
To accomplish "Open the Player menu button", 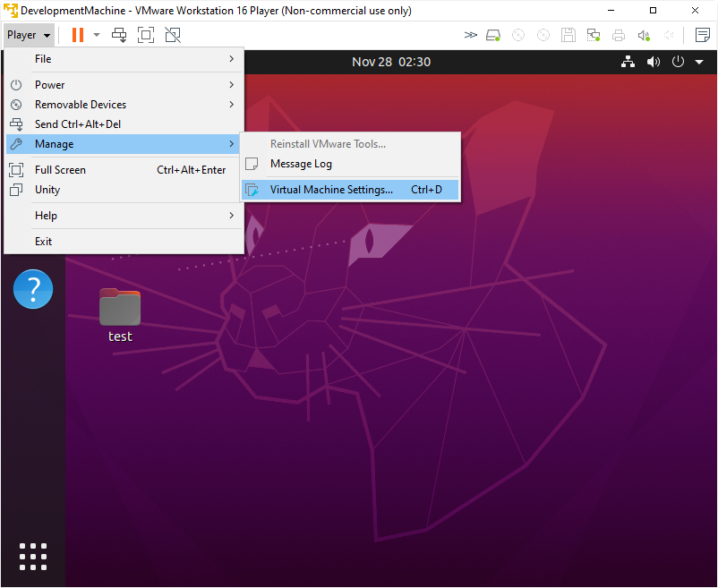I will tap(29, 35).
